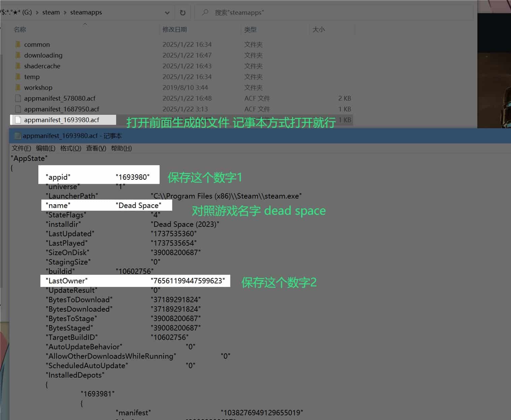Sort files by 名称 column header
This screenshot has height=420, width=511.
coord(20,30)
